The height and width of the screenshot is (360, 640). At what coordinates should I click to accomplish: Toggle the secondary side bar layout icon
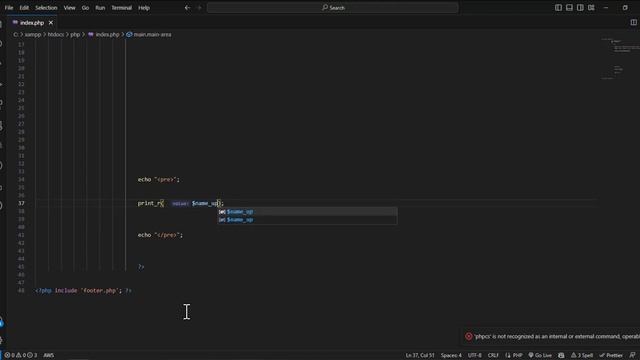tap(580, 8)
